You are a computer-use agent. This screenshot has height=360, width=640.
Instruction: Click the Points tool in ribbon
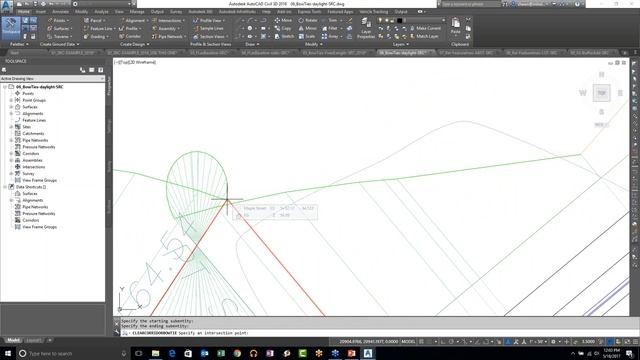[58, 20]
